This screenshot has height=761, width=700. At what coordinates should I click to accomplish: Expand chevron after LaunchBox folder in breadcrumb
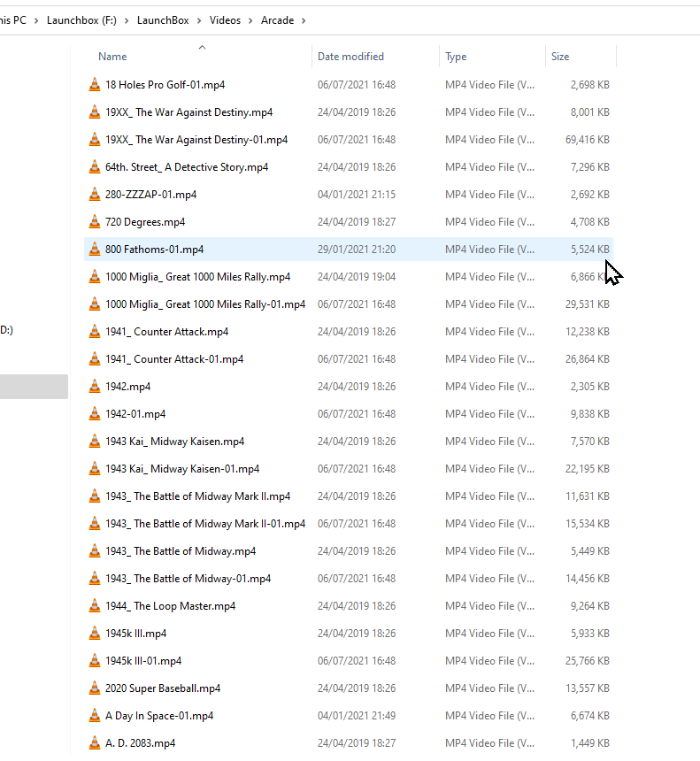click(199, 20)
